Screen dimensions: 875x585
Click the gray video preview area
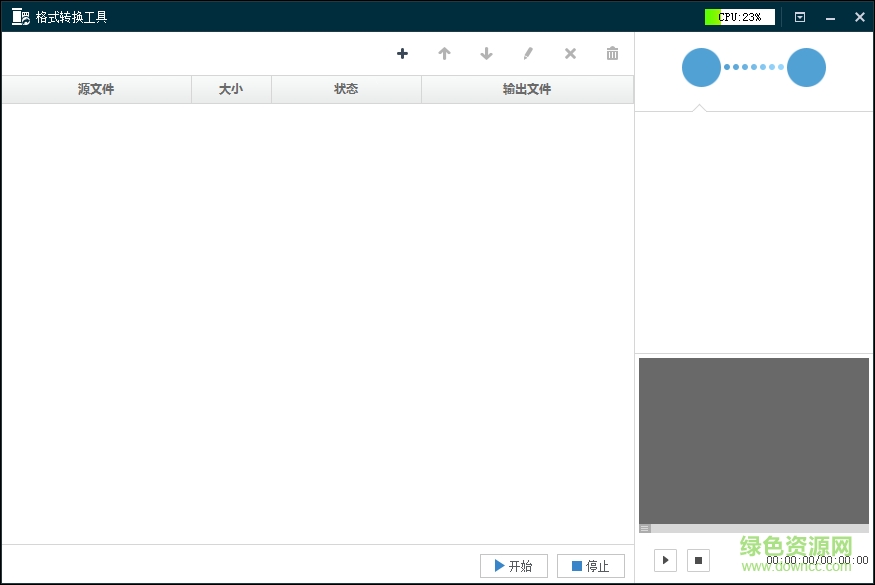pyautogui.click(x=753, y=440)
